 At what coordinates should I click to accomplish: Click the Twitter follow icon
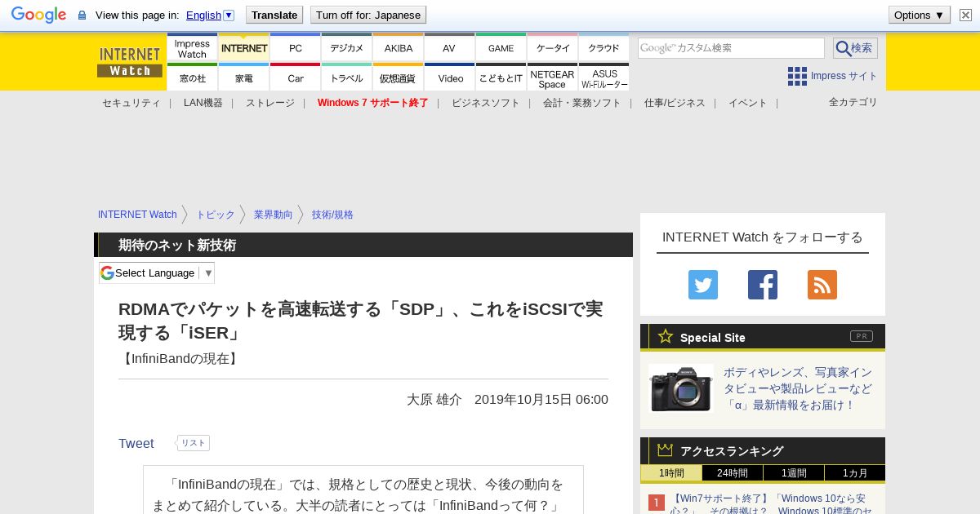(703, 285)
